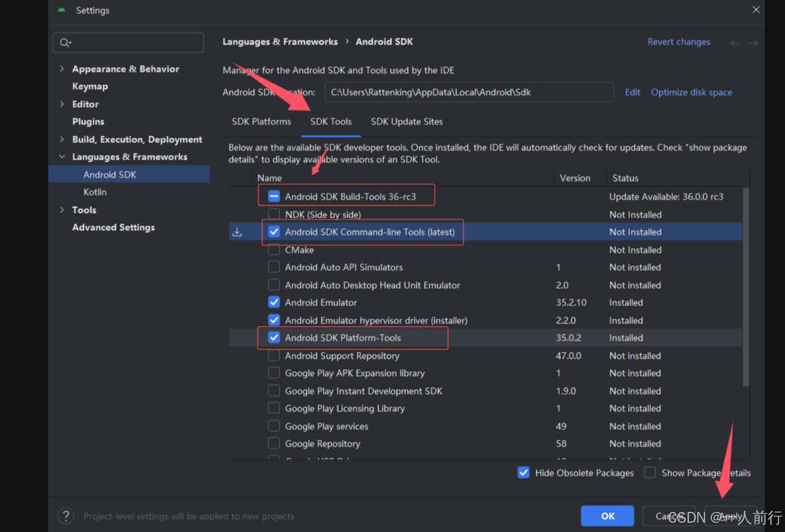Click version 35.0.2 of Platform-Tools

click(568, 338)
